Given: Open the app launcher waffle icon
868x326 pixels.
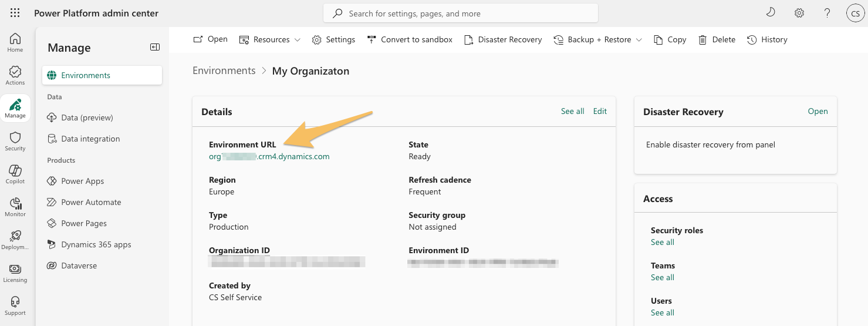Looking at the screenshot, I should pos(15,13).
